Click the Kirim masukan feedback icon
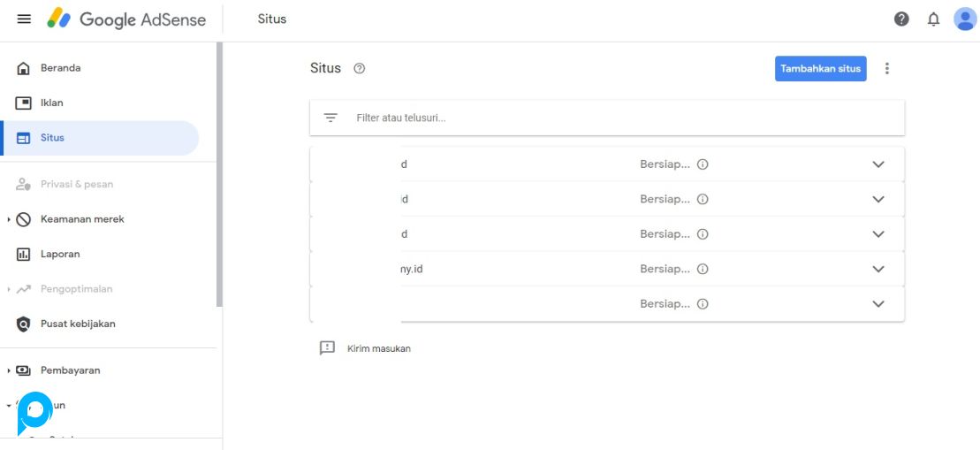980x450 pixels. (x=327, y=348)
